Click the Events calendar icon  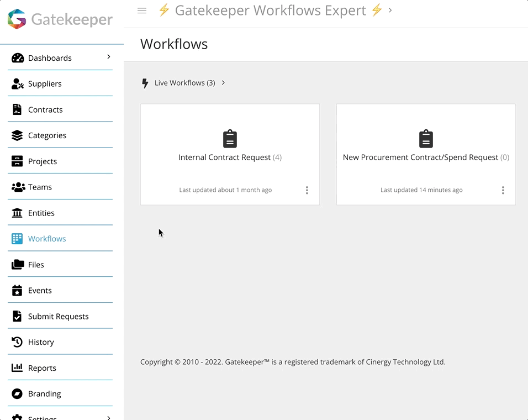(x=17, y=290)
